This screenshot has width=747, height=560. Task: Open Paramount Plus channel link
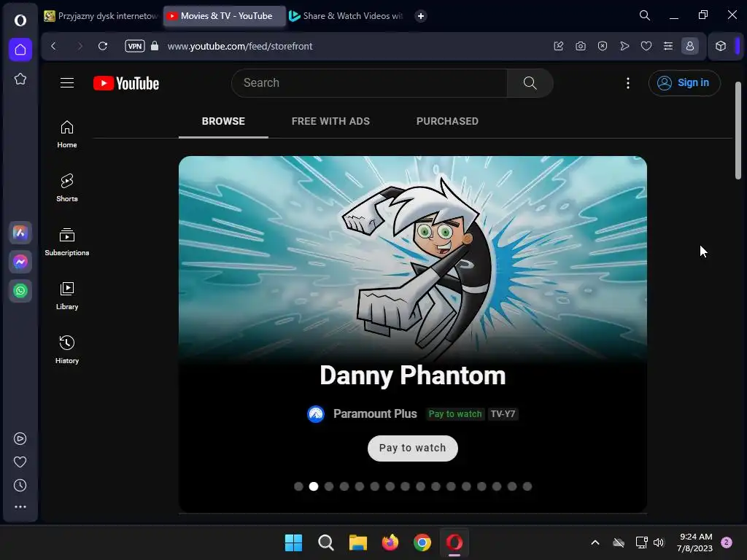375,414
